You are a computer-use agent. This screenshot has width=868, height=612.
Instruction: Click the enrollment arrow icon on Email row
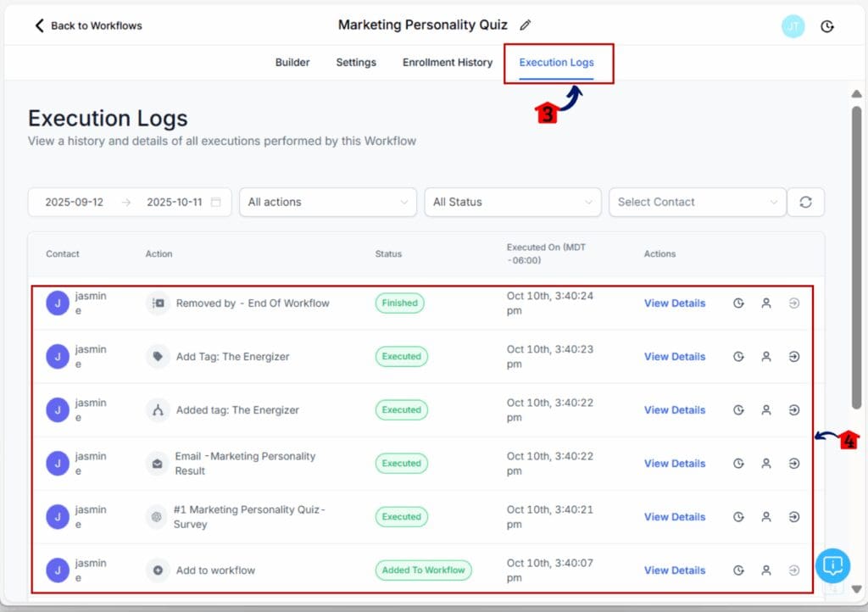point(794,463)
